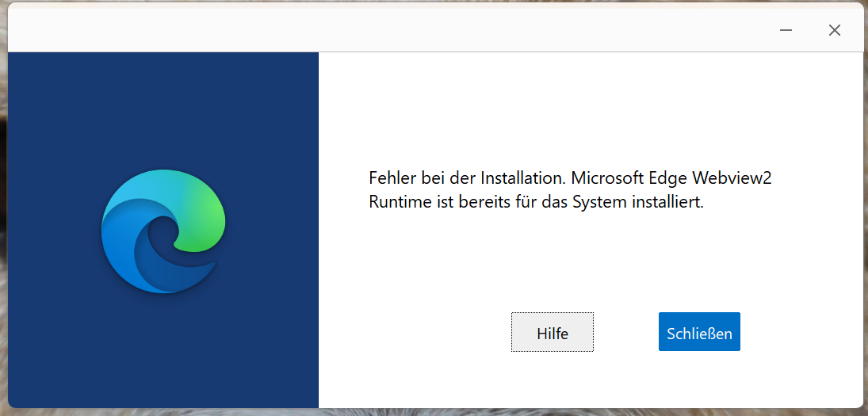Click the "Microsoft Edge Webview2" text

(671, 178)
